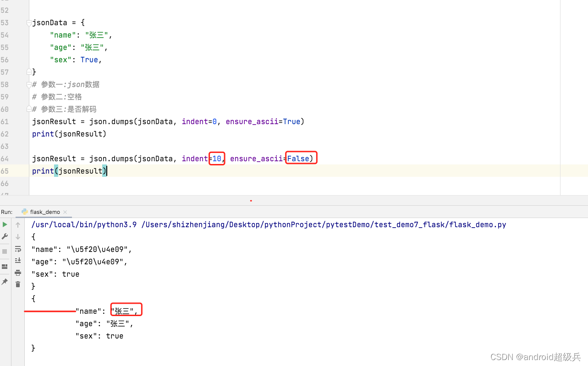This screenshot has height=366, width=588.
Task: Click indented console line '"sex": true'
Action: click(99, 336)
